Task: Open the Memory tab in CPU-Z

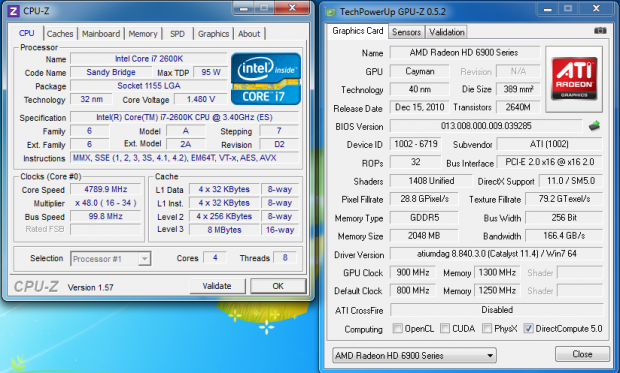Action: pyautogui.click(x=143, y=34)
